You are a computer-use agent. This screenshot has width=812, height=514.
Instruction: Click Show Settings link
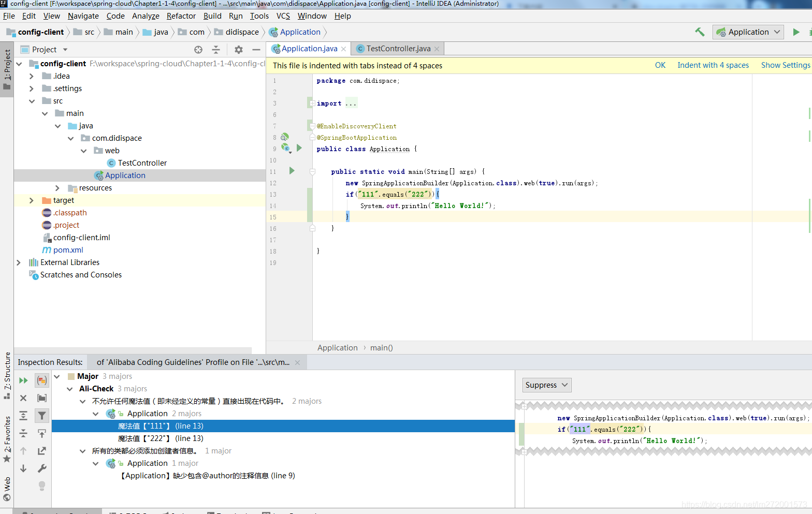(785, 65)
